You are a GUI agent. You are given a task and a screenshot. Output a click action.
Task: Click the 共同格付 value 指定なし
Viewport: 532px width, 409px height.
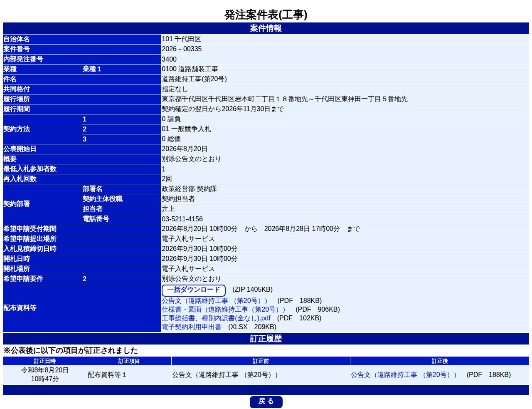[x=175, y=89]
